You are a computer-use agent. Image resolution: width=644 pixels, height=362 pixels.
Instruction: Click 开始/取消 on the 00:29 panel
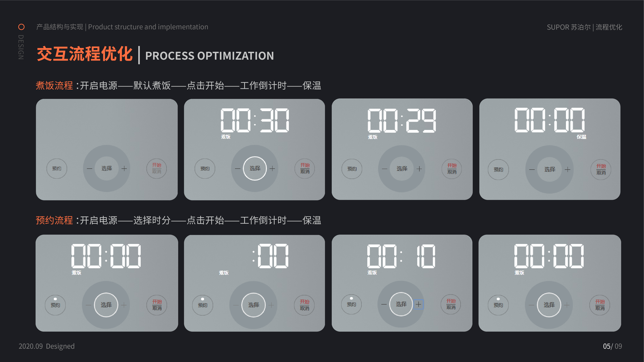pos(452,169)
